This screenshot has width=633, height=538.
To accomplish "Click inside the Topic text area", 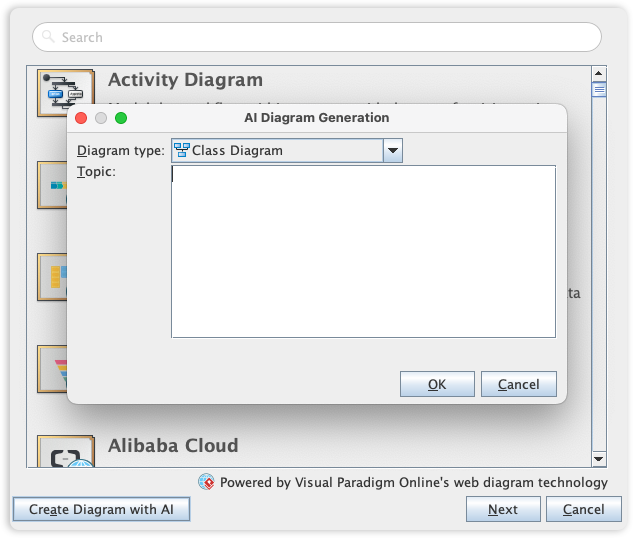I will coord(363,251).
